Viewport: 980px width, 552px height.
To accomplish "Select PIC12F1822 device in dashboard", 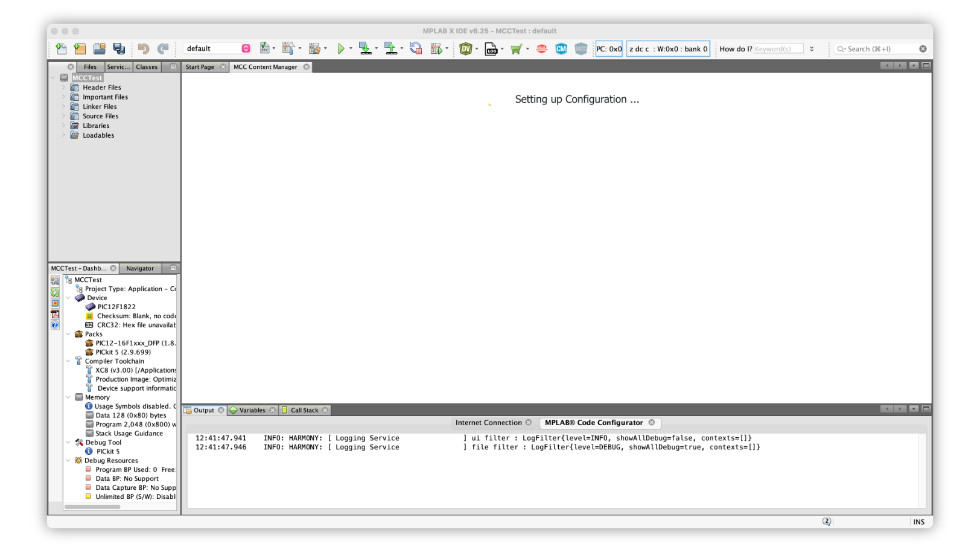I will [116, 307].
